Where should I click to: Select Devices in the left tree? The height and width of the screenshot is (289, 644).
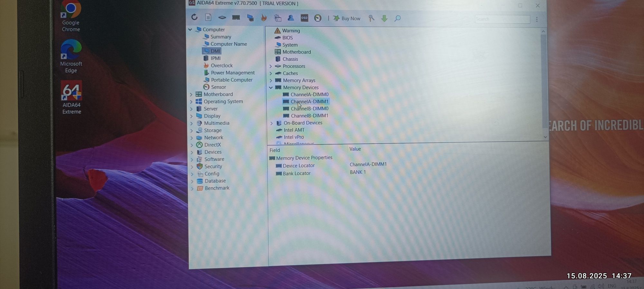[213, 152]
